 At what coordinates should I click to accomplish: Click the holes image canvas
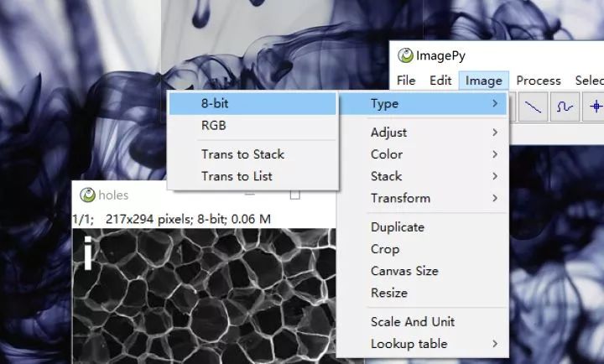pyautogui.click(x=204, y=296)
